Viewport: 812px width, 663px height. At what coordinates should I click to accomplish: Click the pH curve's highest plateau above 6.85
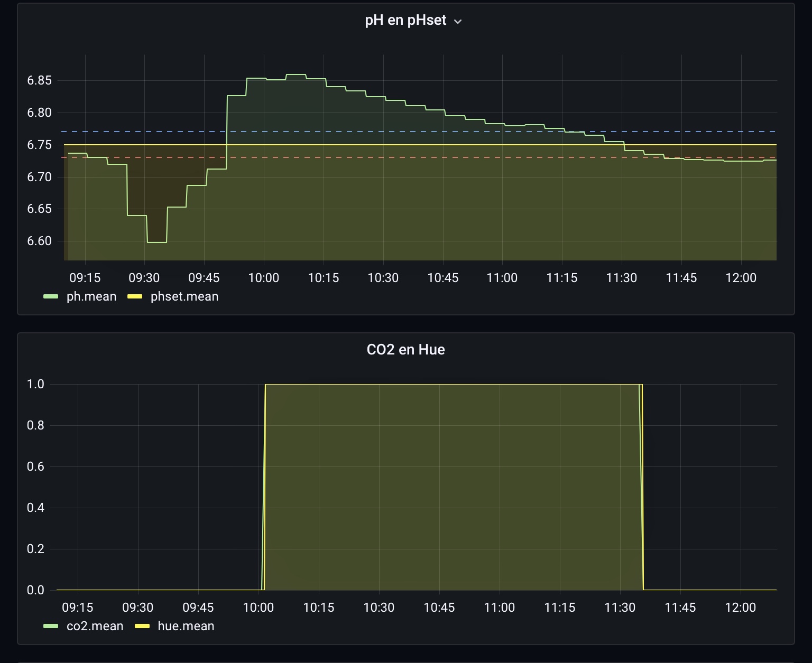(296, 75)
